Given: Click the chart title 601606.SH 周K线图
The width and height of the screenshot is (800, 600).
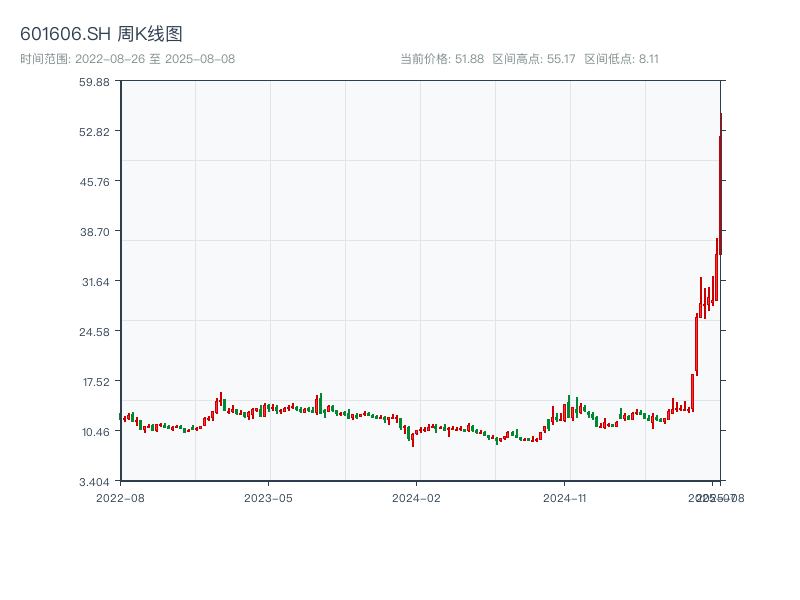Looking at the screenshot, I should [x=101, y=34].
